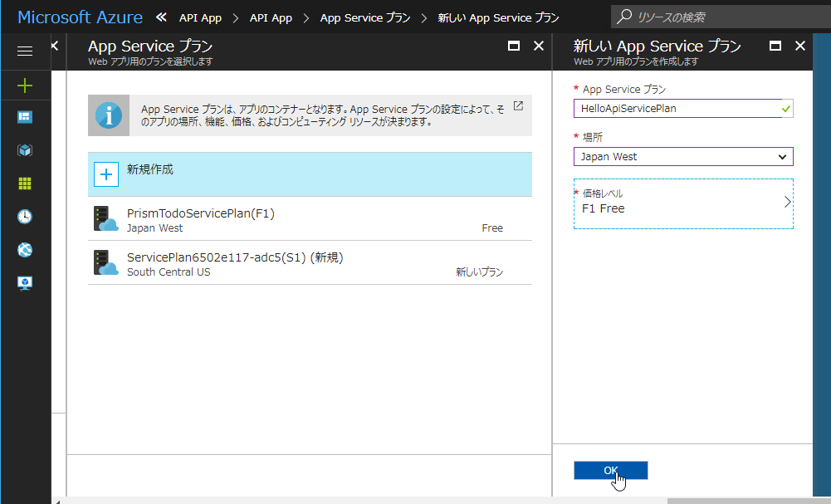Open All resources green grid icon

click(x=25, y=183)
